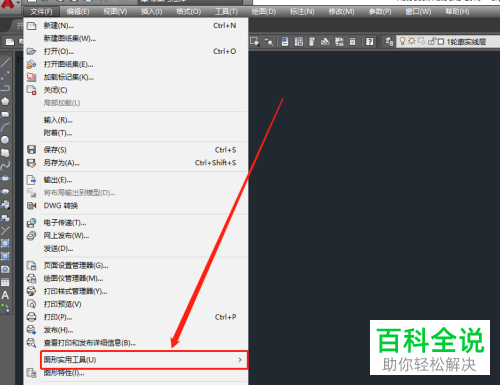Open the Sheet set manager icon
Image resolution: width=500 pixels, height=385 pixels.
(325, 42)
